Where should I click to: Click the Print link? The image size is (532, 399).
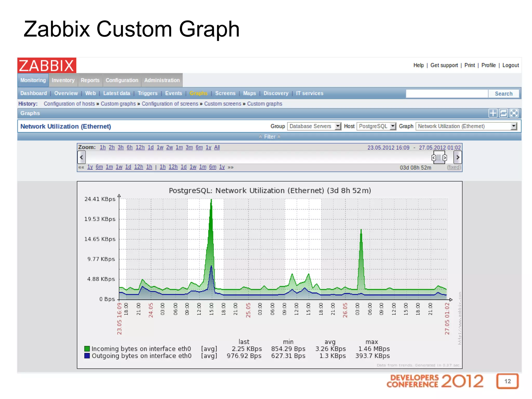tap(470, 65)
